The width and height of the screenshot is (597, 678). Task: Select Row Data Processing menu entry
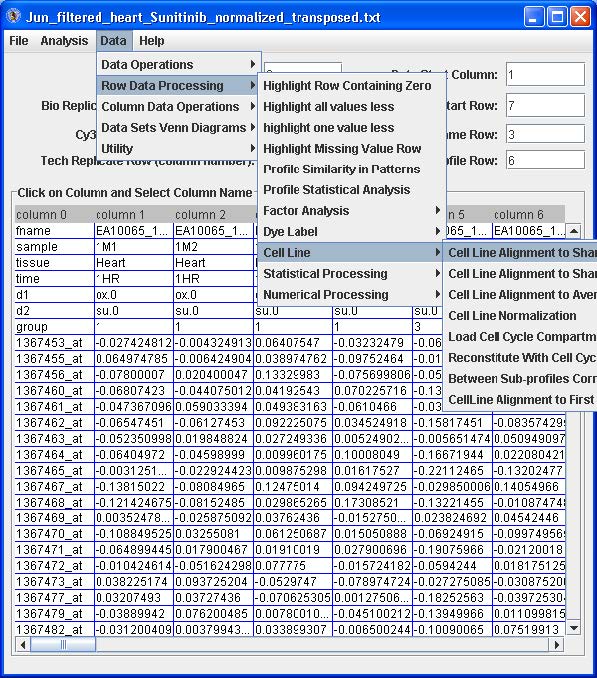coord(179,86)
